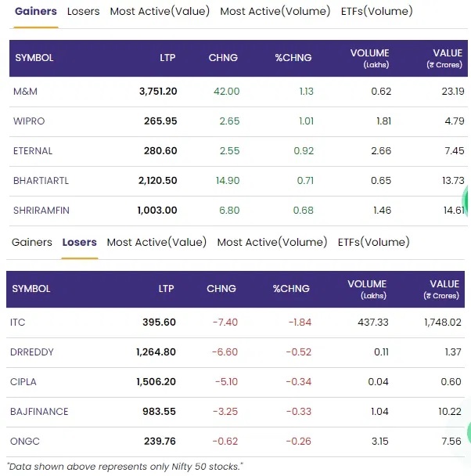
Task: Select Most Active(Value) tab above the ITC table
Action: pyautogui.click(x=156, y=243)
